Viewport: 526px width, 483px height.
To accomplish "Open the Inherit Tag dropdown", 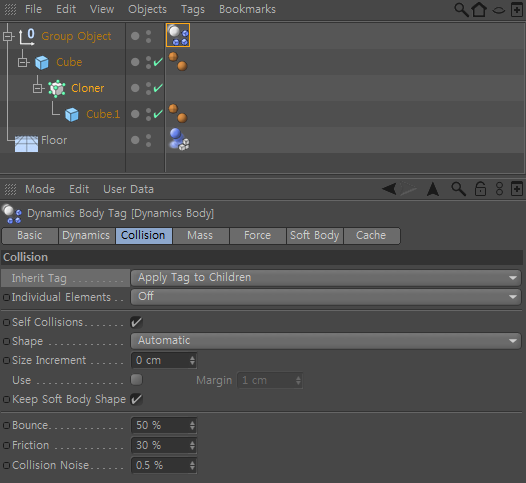I will point(326,278).
